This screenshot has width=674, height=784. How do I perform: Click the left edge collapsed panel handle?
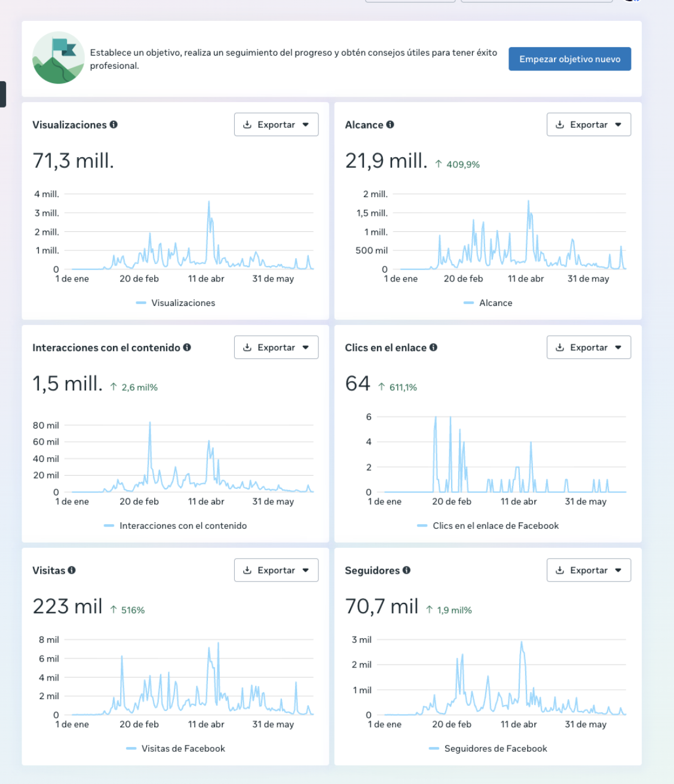(x=3, y=94)
